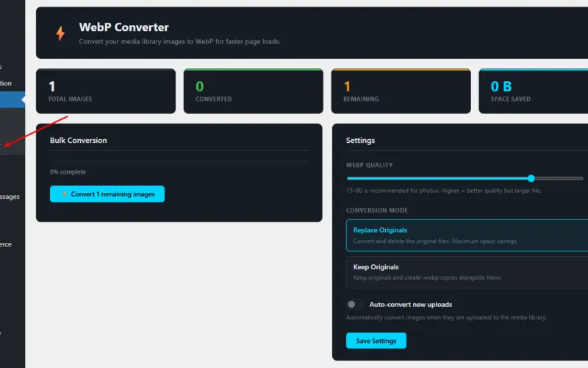Click the Space Saved 0 B card
Image resolution: width=588 pixels, height=368 pixels.
click(x=534, y=91)
